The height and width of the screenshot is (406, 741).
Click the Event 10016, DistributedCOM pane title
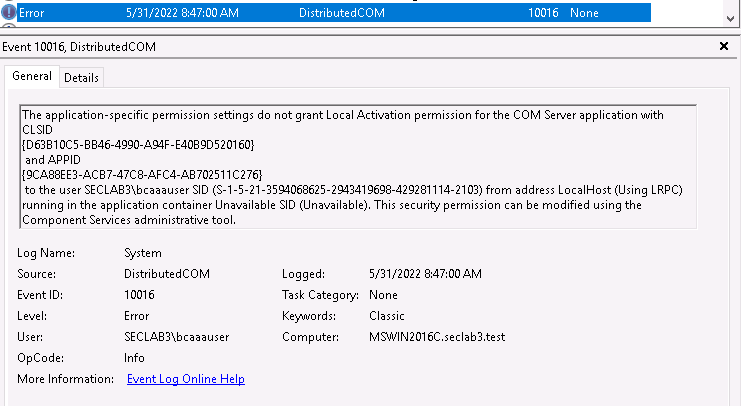(x=79, y=47)
